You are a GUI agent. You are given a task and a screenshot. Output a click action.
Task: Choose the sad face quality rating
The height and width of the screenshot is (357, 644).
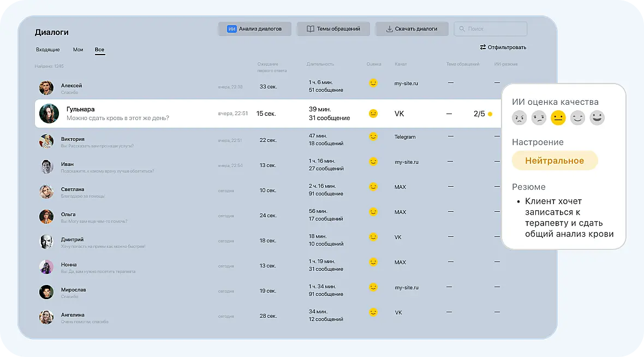[x=539, y=118]
